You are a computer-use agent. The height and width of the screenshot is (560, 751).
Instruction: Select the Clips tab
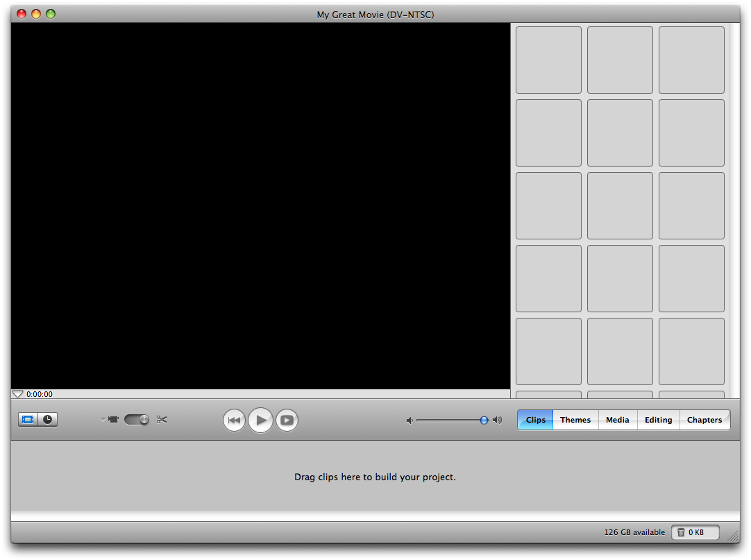(x=535, y=420)
